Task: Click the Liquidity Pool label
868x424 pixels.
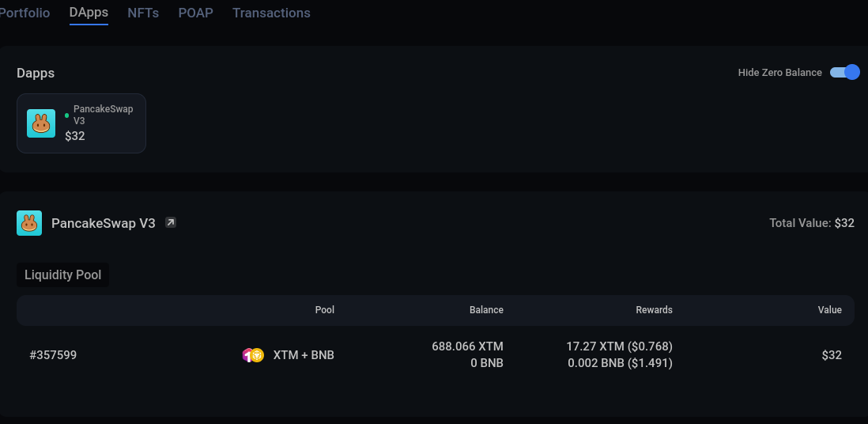Action: [62, 275]
